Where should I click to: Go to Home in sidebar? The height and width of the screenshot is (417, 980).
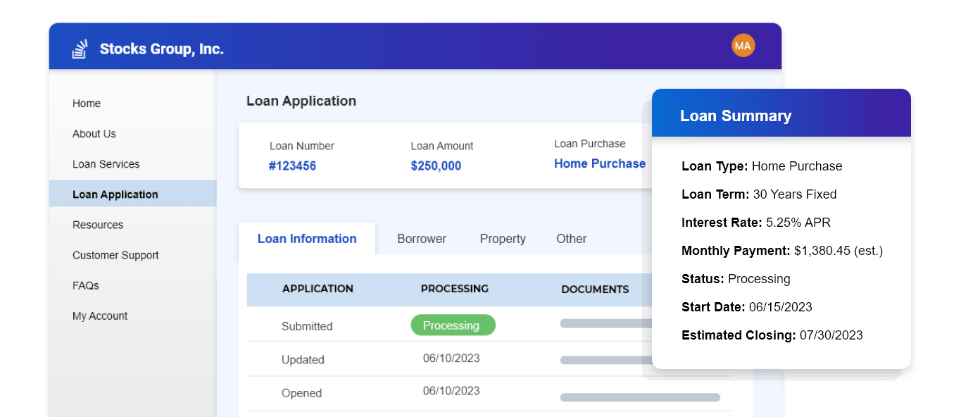(87, 104)
